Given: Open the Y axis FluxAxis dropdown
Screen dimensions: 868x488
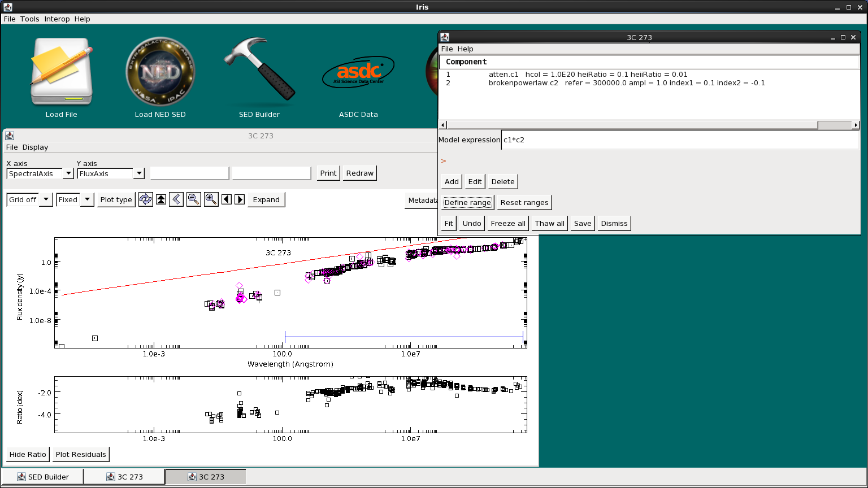Looking at the screenshot, I should click(x=139, y=173).
